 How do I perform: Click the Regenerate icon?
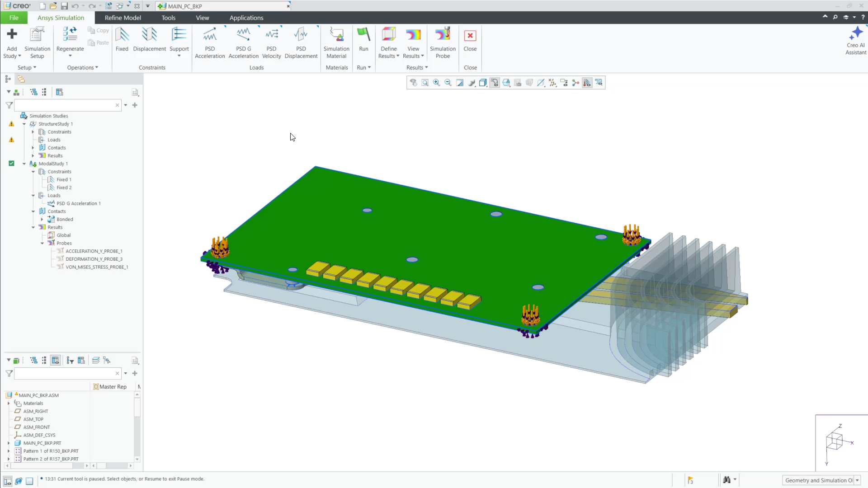70,34
